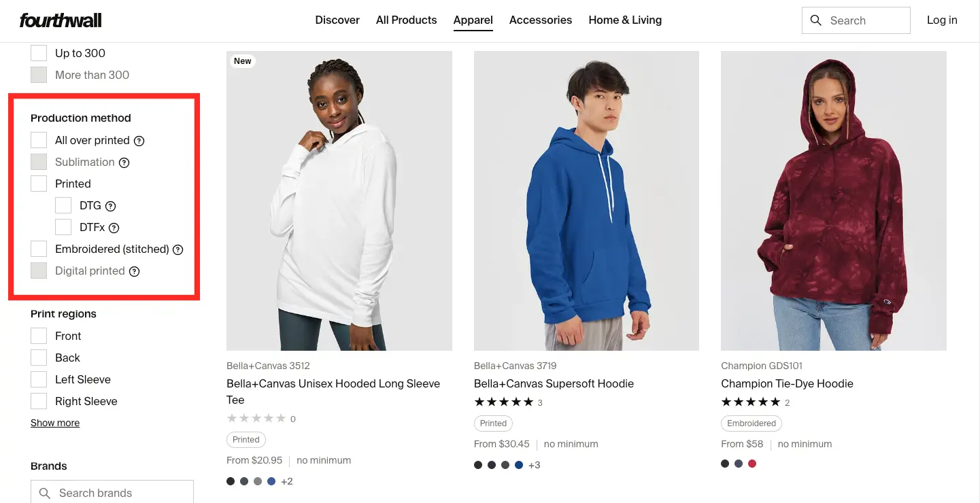Go to the Home & Living section
The width and height of the screenshot is (980, 503).
(625, 20)
